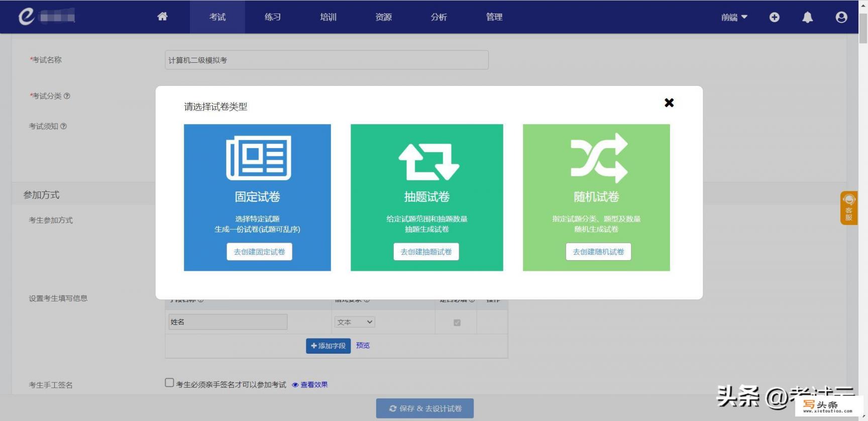Open the 分析 tab
Viewport: 868px width, 421px height.
pyautogui.click(x=439, y=17)
